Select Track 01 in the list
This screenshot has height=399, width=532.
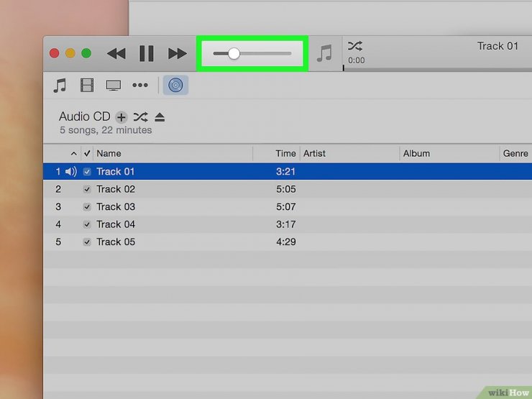pyautogui.click(x=288, y=172)
